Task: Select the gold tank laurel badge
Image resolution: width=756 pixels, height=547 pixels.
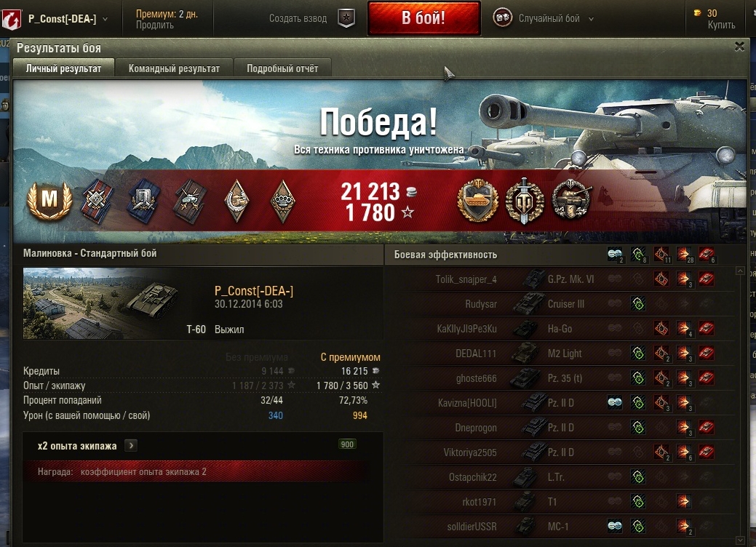Action: click(x=477, y=201)
